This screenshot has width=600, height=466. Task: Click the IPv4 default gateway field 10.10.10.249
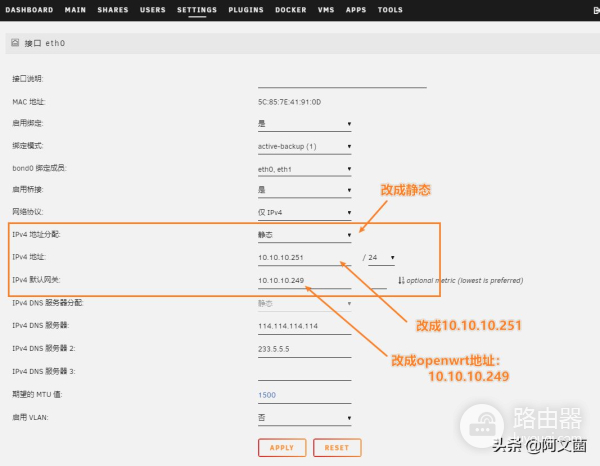[305, 281]
